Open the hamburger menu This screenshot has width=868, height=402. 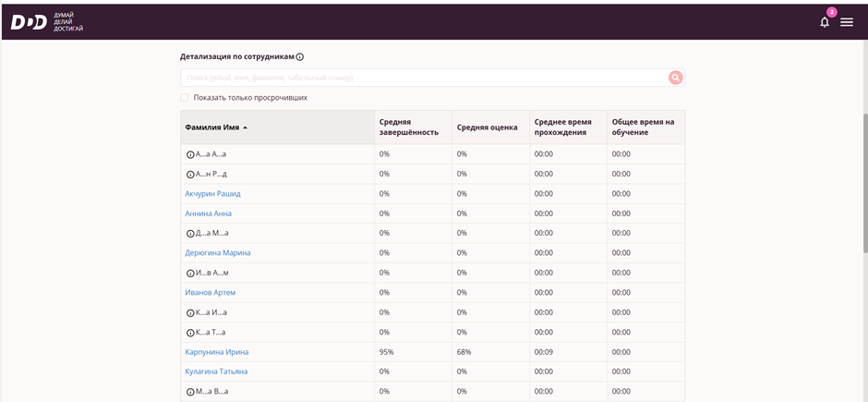pos(847,22)
